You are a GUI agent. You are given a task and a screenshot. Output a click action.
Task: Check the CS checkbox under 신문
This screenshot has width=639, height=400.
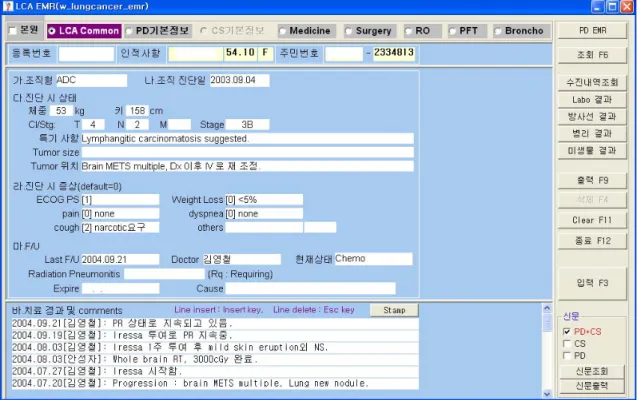coord(566,344)
